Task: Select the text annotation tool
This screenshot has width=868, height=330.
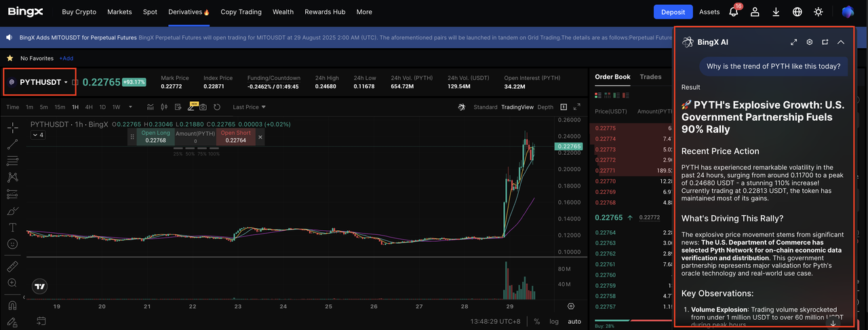Action: pyautogui.click(x=12, y=227)
